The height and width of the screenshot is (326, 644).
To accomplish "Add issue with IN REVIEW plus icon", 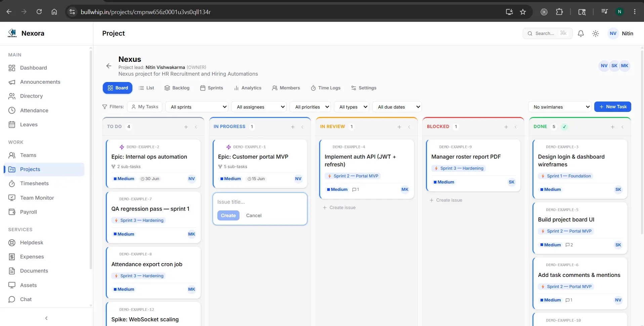I will pyautogui.click(x=399, y=127).
